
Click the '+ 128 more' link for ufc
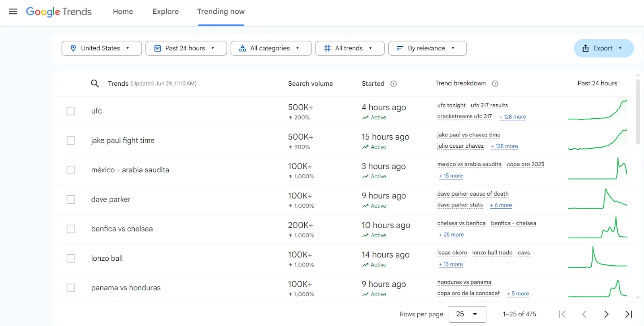click(513, 117)
